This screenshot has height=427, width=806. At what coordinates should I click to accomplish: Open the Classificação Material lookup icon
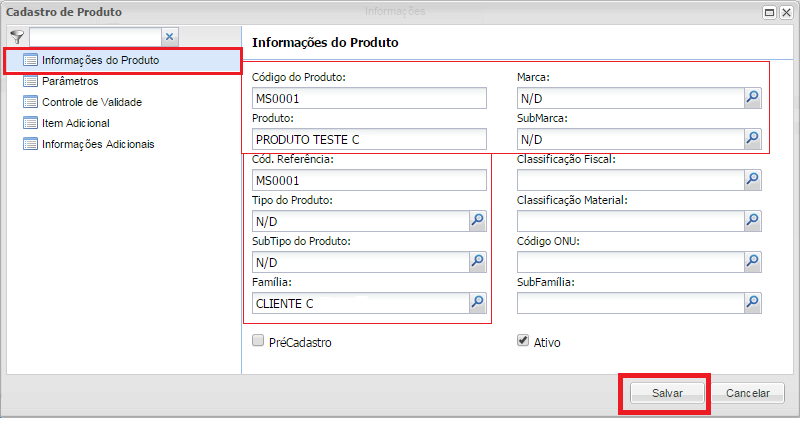753,221
